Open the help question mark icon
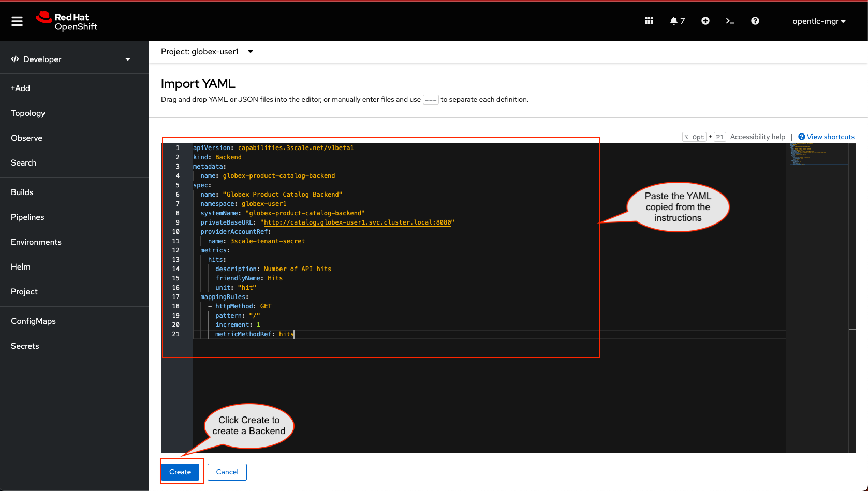 (x=755, y=21)
